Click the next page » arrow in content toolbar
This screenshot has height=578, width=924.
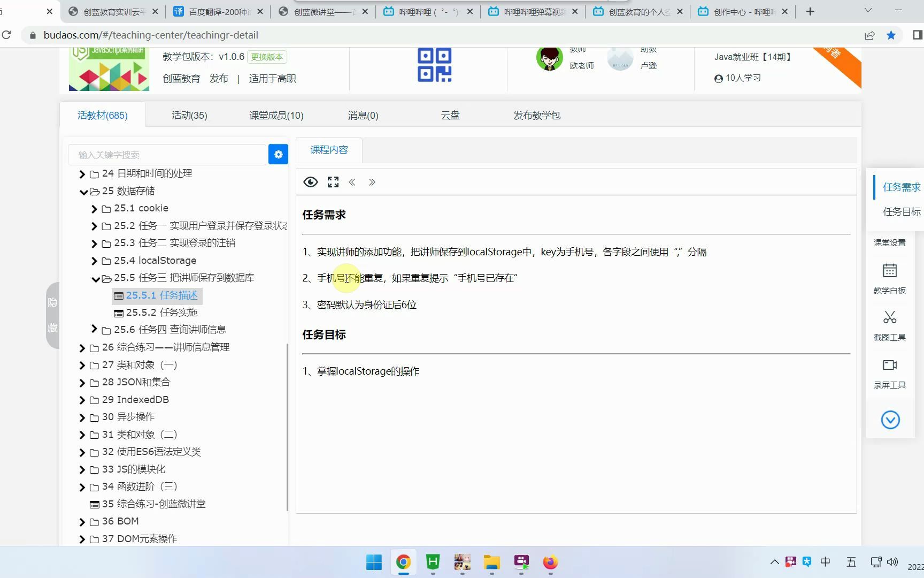coord(372,182)
